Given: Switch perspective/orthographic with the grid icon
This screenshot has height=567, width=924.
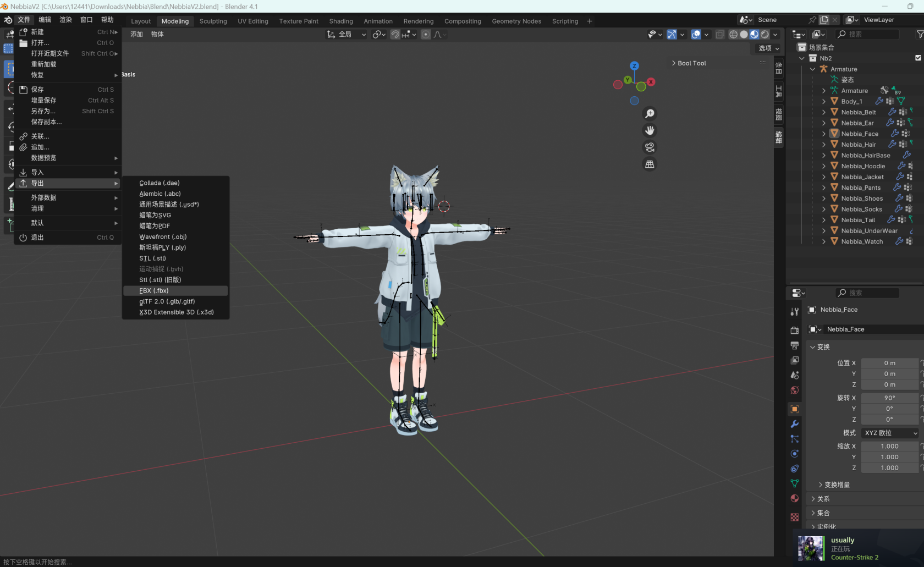Looking at the screenshot, I should (650, 164).
